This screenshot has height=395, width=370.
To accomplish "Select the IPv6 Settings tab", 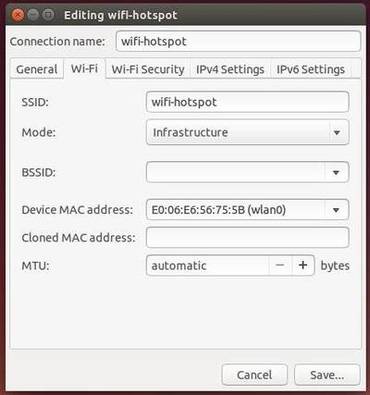I will point(311,69).
